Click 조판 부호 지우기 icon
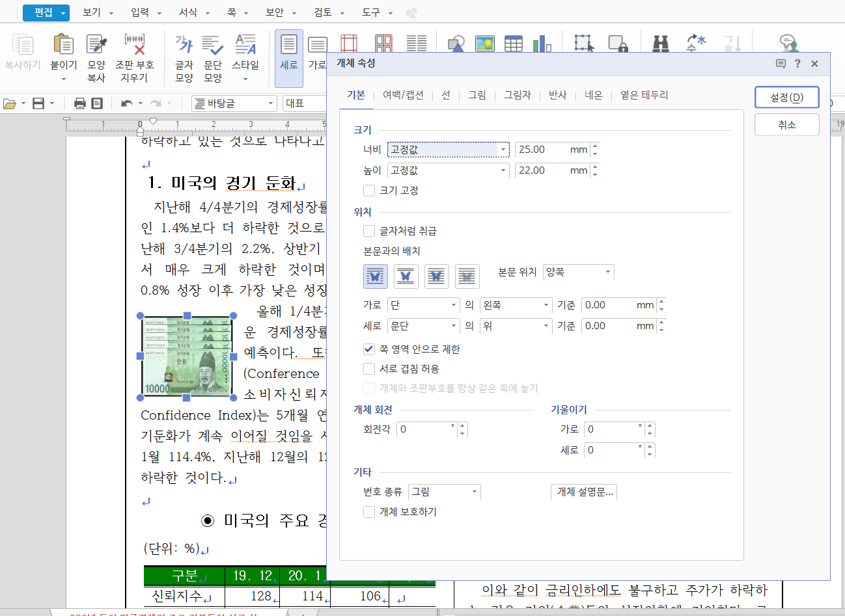This screenshot has width=845, height=616. coord(135,46)
